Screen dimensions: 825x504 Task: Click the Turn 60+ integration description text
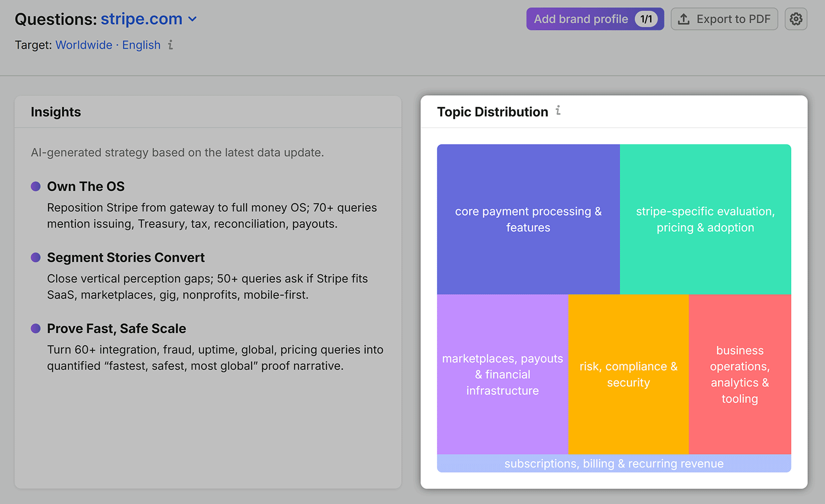(x=215, y=358)
